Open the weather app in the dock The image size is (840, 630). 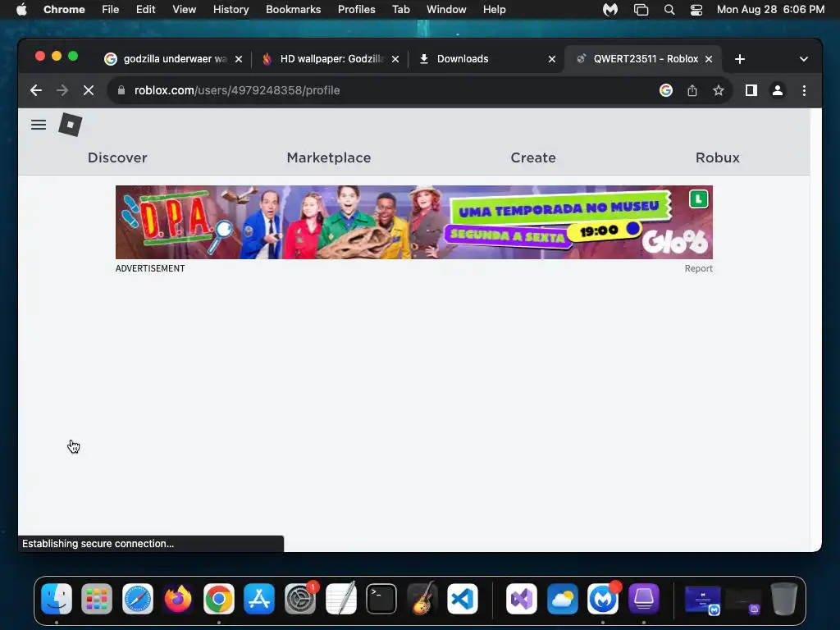(x=563, y=599)
